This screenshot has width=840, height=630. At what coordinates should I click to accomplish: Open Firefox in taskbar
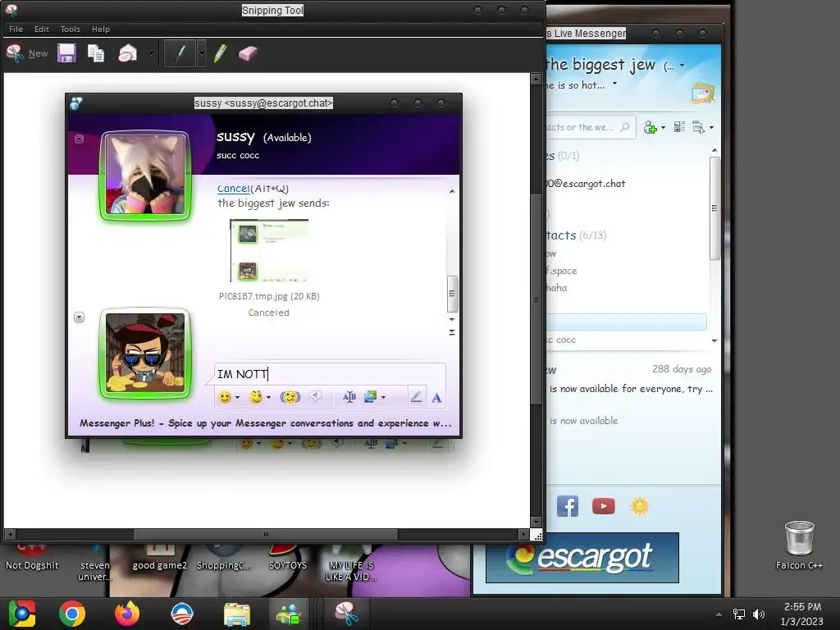coord(127,614)
